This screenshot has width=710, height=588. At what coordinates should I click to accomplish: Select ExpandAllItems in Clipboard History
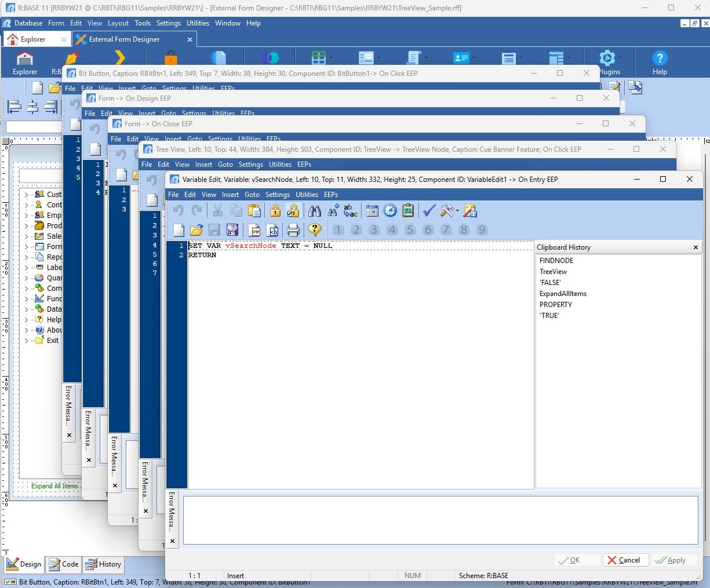coord(563,294)
